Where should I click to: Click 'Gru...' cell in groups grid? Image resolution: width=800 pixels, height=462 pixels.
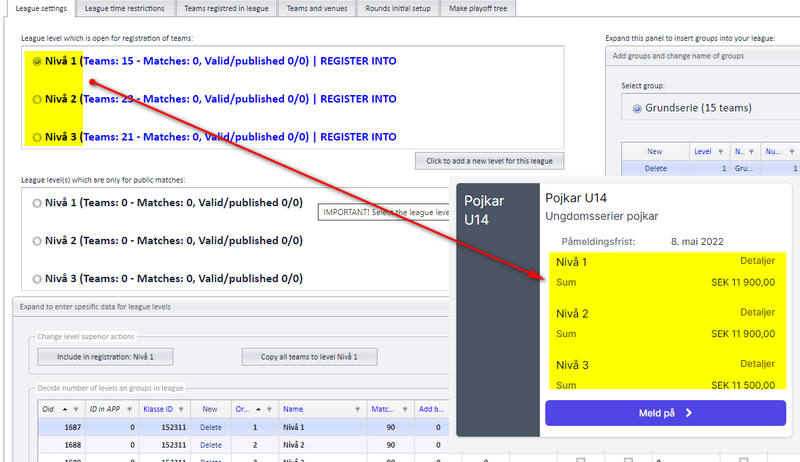[x=744, y=168]
